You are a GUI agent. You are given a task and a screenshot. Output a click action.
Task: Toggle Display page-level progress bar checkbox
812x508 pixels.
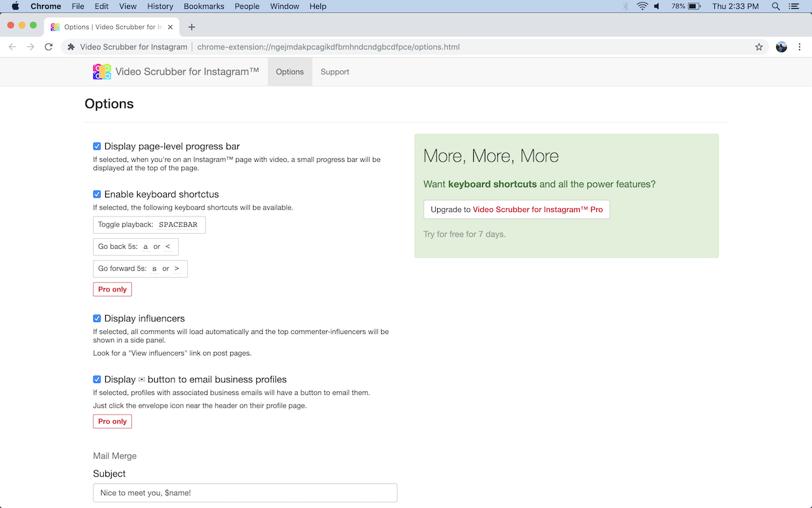(97, 146)
